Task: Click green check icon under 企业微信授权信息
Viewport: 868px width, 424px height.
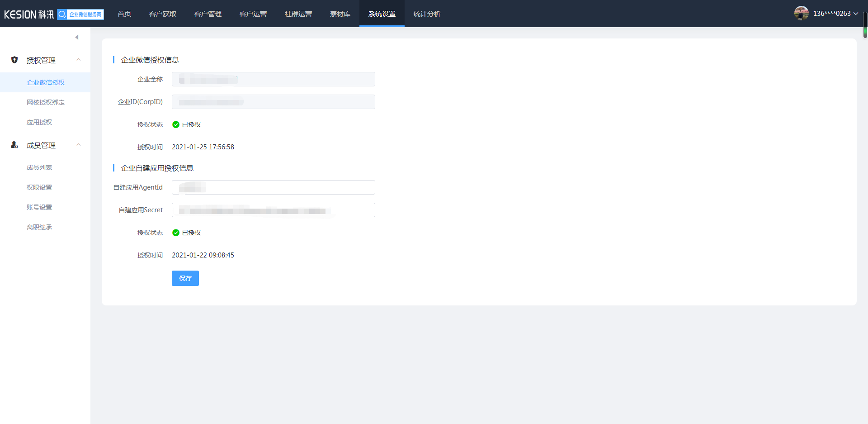Action: 176,124
